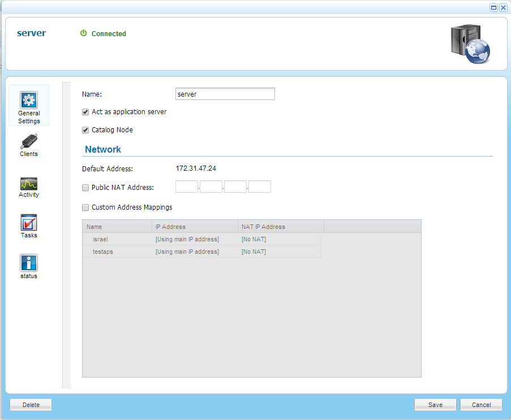
Task: Sort by the NAT IP Address column header
Action: point(281,227)
